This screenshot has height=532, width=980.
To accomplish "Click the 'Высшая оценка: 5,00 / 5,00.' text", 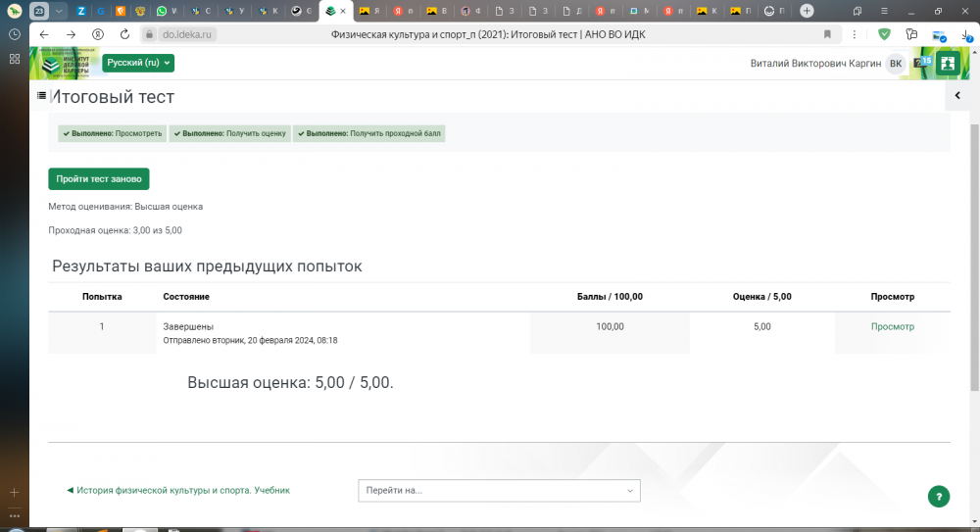I will (290, 383).
